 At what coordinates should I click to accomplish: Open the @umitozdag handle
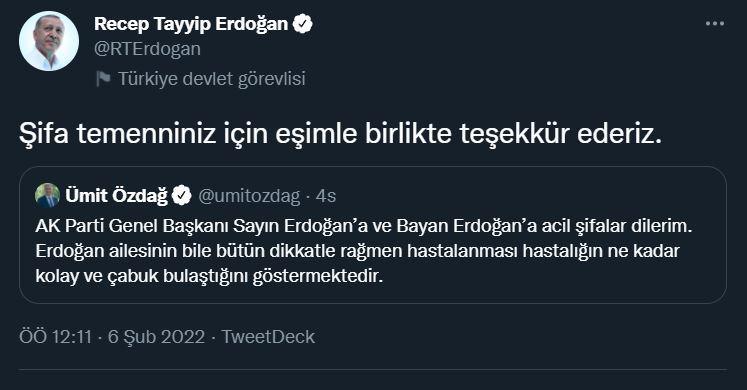(249, 196)
